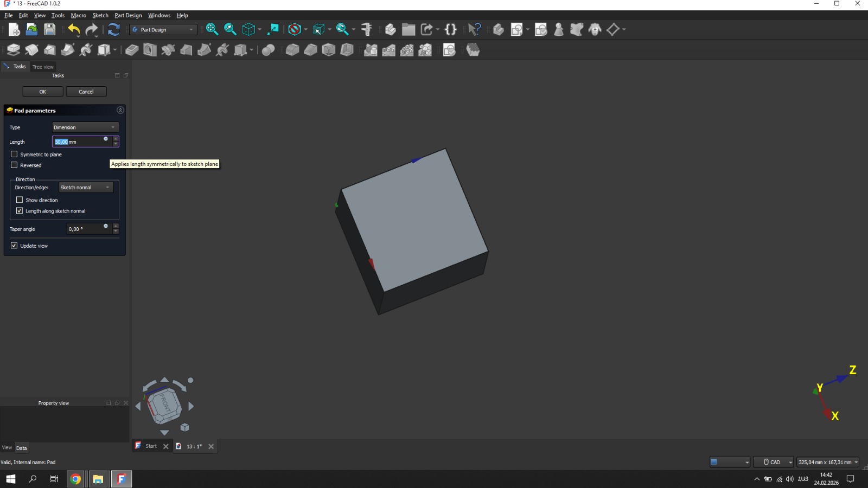Click the Draft tool icon

coord(329,50)
